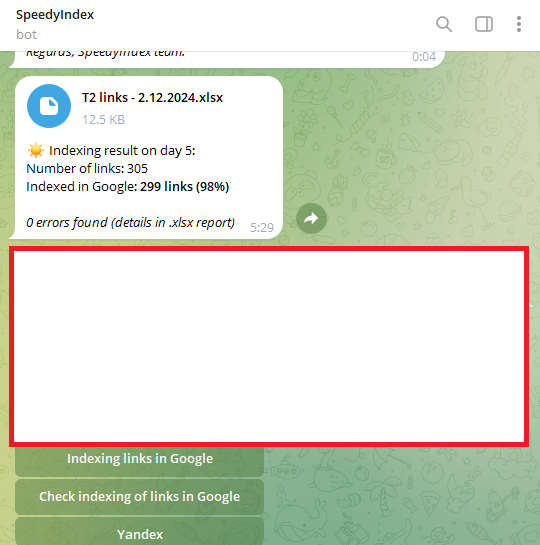Screen dimensions: 540x545
Task: Open SpeedyIndex chat profile from title
Action: tap(55, 15)
